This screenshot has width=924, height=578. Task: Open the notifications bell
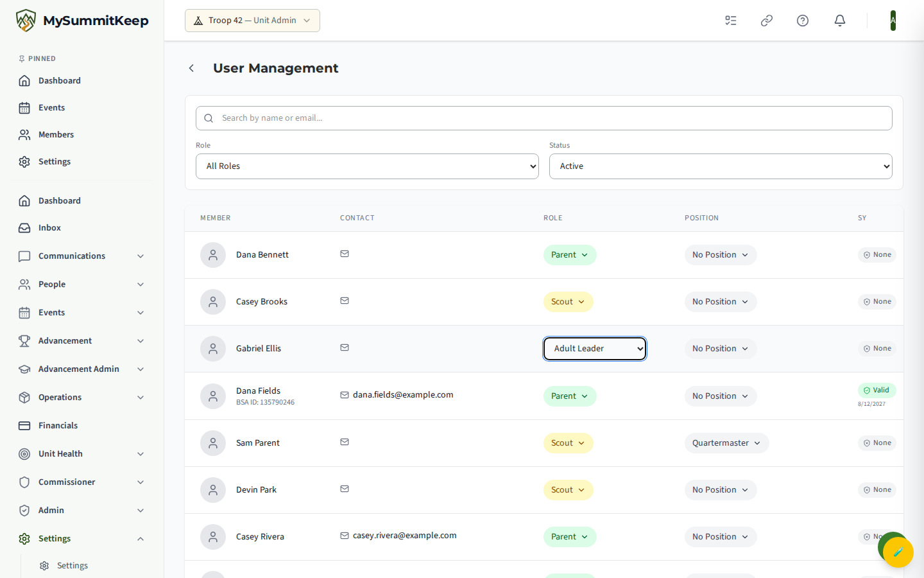pyautogui.click(x=840, y=21)
